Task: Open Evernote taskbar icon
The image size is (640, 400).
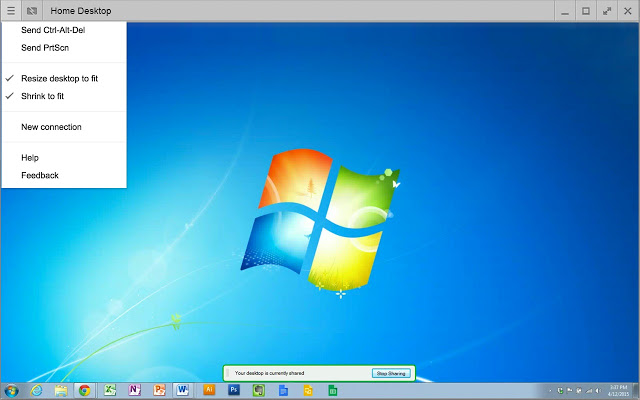Action: click(258, 391)
